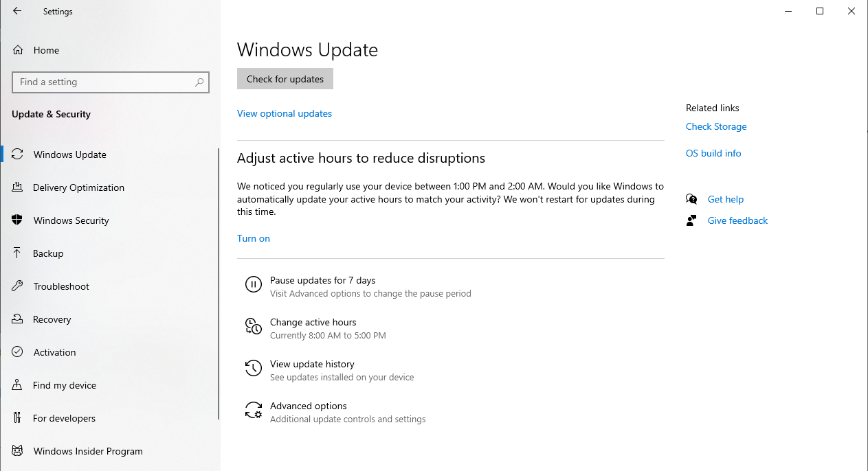This screenshot has width=868, height=471.
Task: Click the Change active hours clock icon
Action: click(x=254, y=327)
